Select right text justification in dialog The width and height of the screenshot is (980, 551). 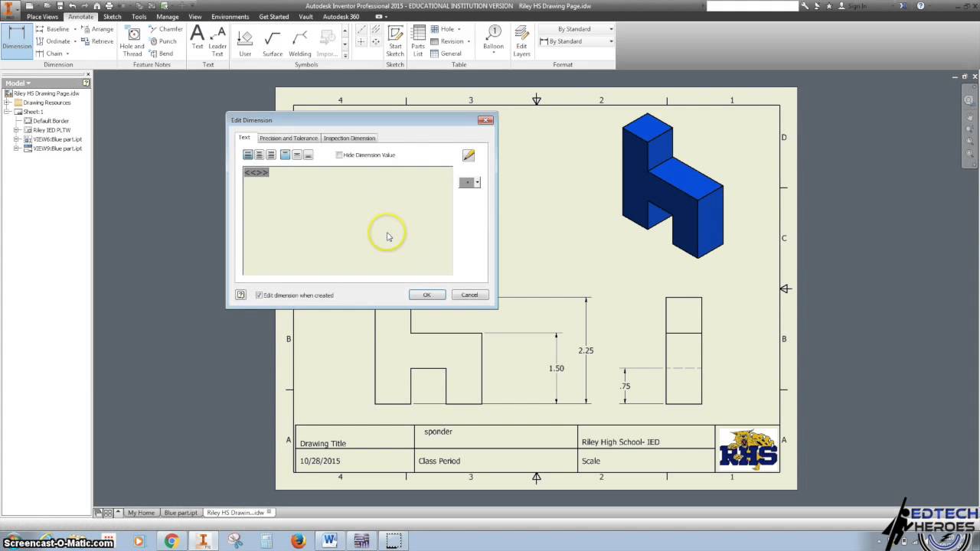(271, 155)
